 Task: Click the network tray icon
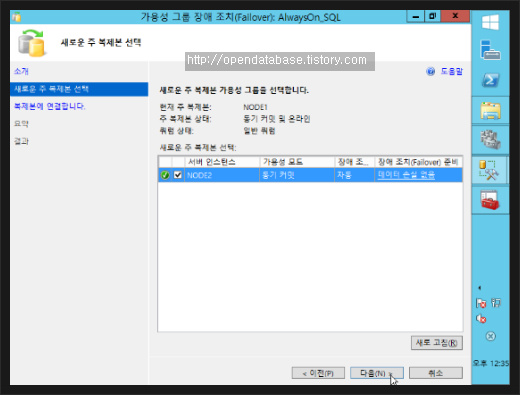(x=496, y=303)
